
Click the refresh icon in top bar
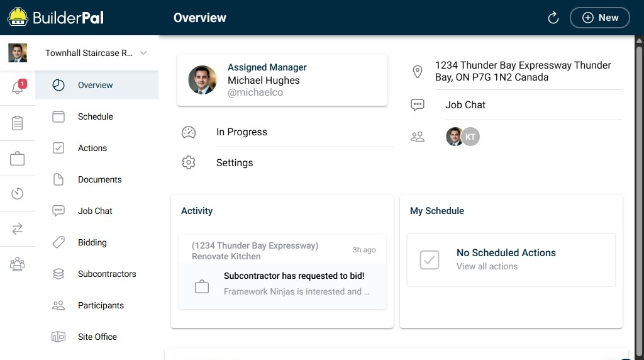553,18
